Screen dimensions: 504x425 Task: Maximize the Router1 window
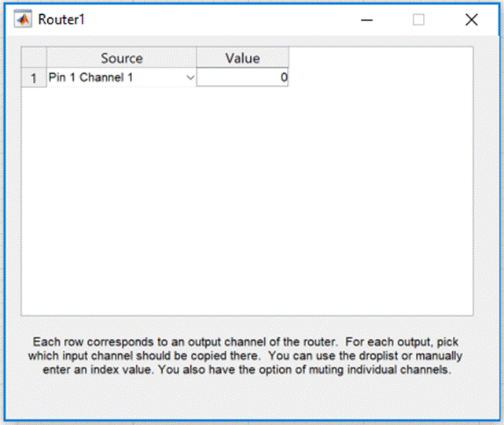pos(418,20)
